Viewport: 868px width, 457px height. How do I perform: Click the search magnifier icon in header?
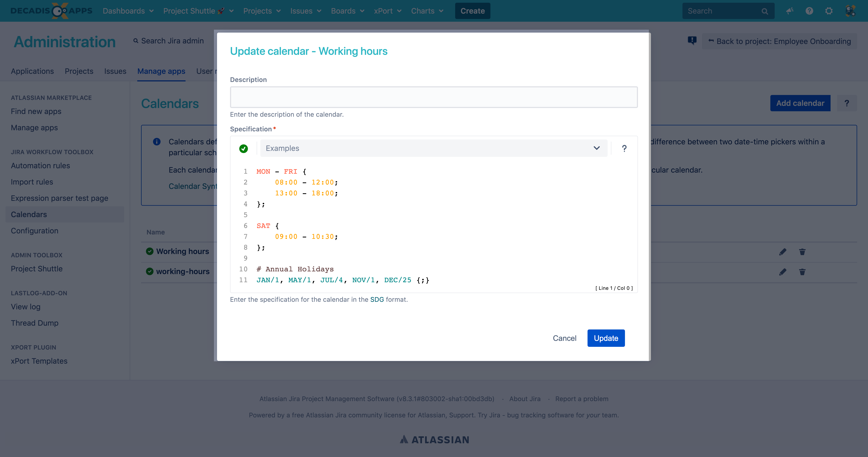[x=765, y=11]
